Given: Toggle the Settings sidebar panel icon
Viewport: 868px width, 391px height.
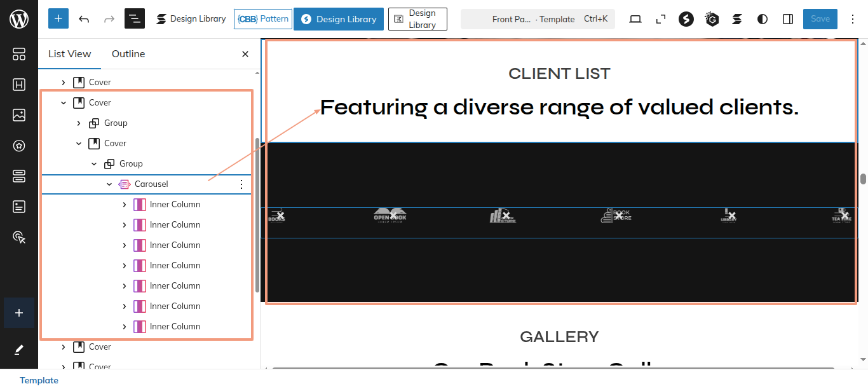Looking at the screenshot, I should click(788, 19).
